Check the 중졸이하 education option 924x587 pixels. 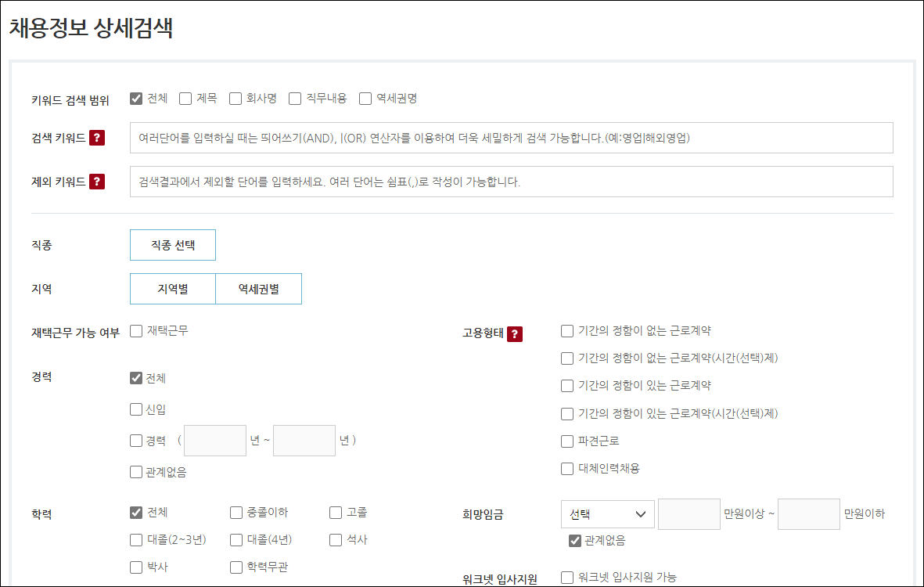[x=236, y=513]
